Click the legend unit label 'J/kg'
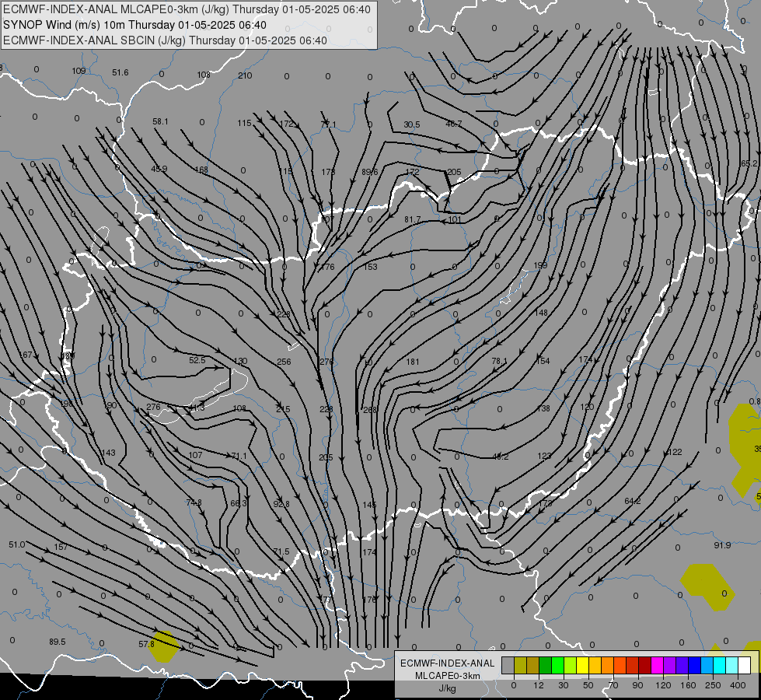 point(447,689)
